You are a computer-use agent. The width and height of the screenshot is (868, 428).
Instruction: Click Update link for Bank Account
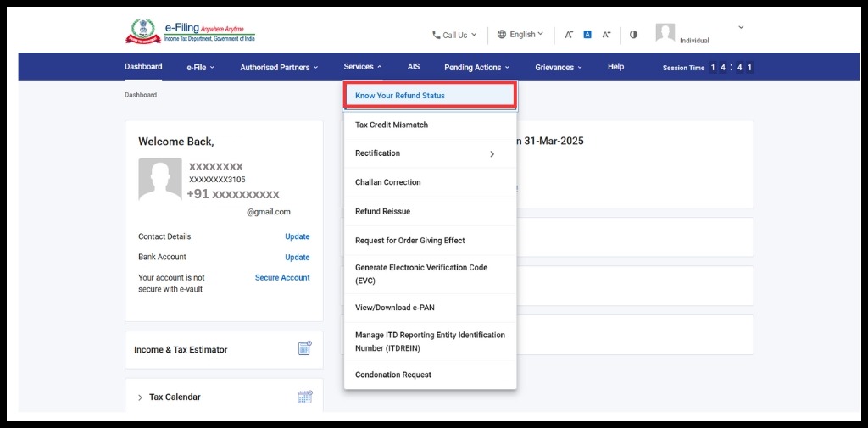point(298,257)
